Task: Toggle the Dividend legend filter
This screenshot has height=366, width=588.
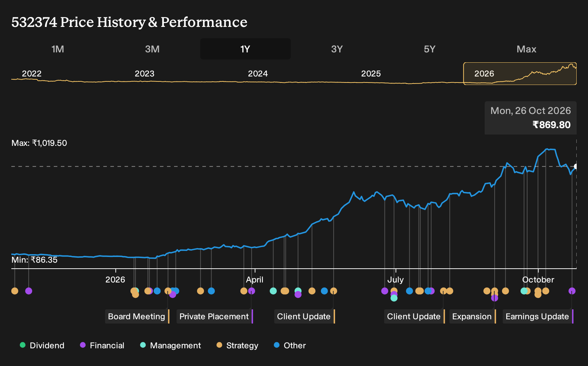Action: tap(42, 345)
